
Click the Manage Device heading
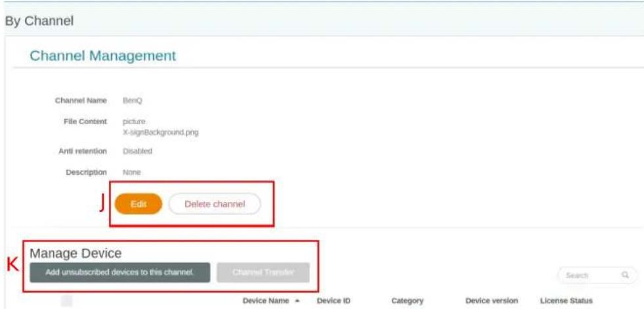(x=75, y=254)
